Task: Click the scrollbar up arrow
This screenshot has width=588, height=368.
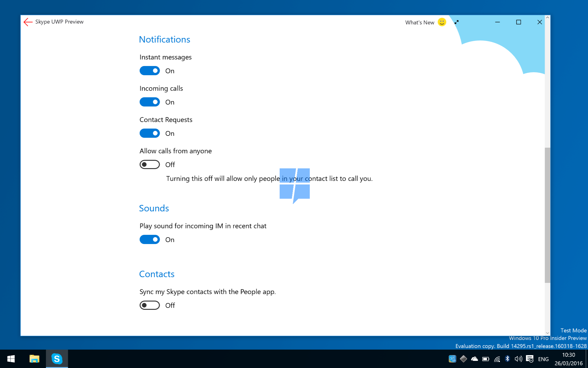Action: tap(547, 17)
